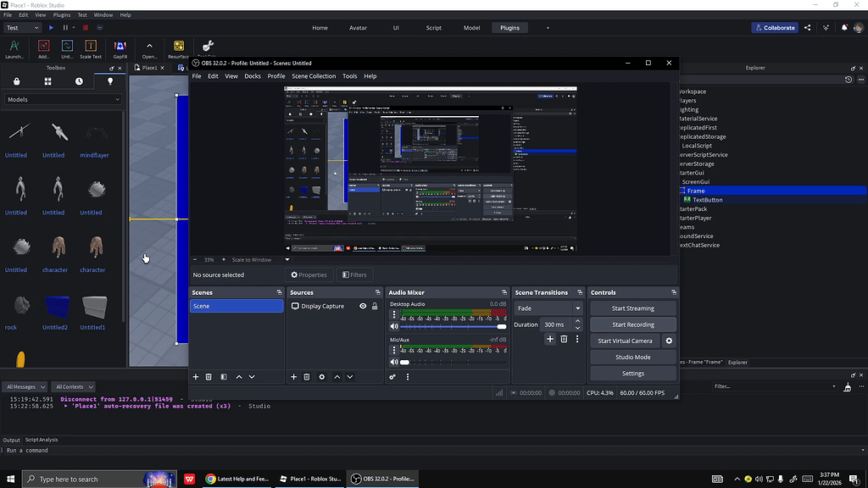The image size is (868, 488).
Task: Add a new source in Sources panel
Action: click(x=294, y=377)
